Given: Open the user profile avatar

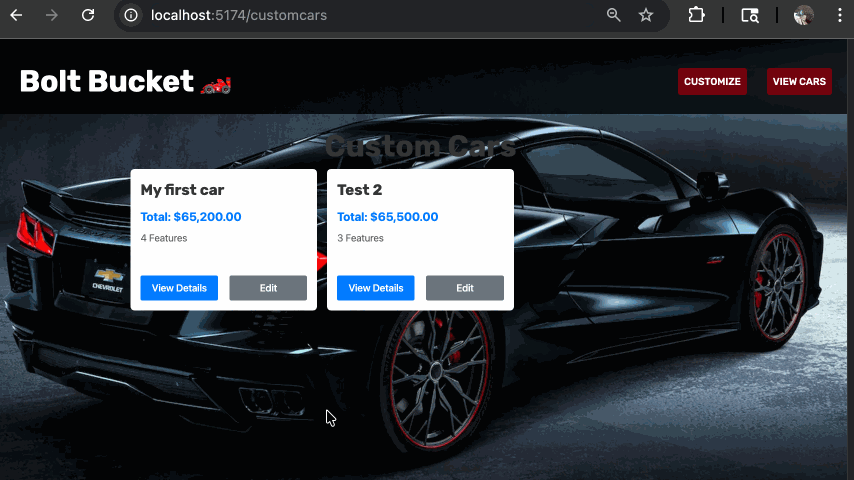Looking at the screenshot, I should (804, 15).
